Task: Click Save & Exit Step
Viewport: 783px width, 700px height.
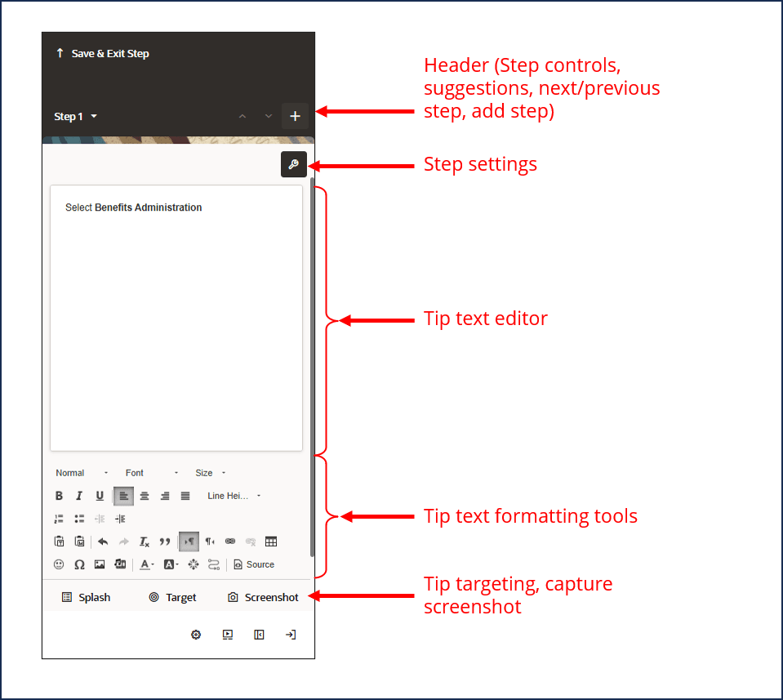Action: pos(101,53)
